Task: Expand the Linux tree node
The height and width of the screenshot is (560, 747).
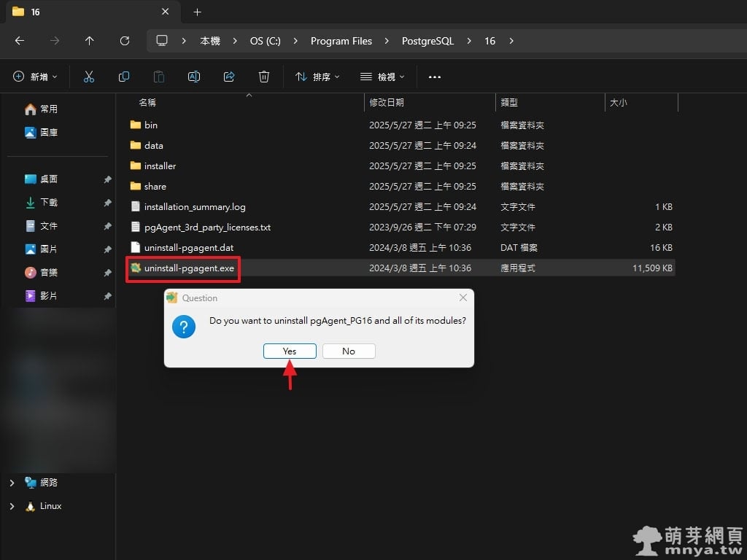Action: pyautogui.click(x=12, y=506)
